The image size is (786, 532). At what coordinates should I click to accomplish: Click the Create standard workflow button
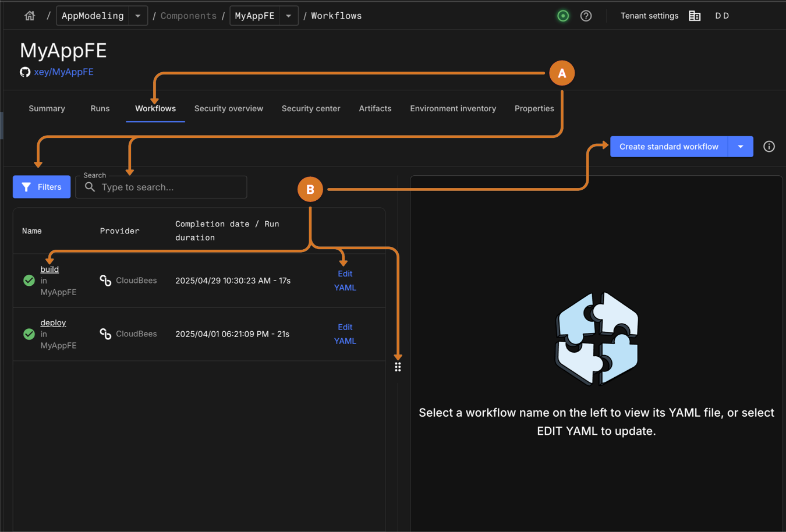(668, 147)
